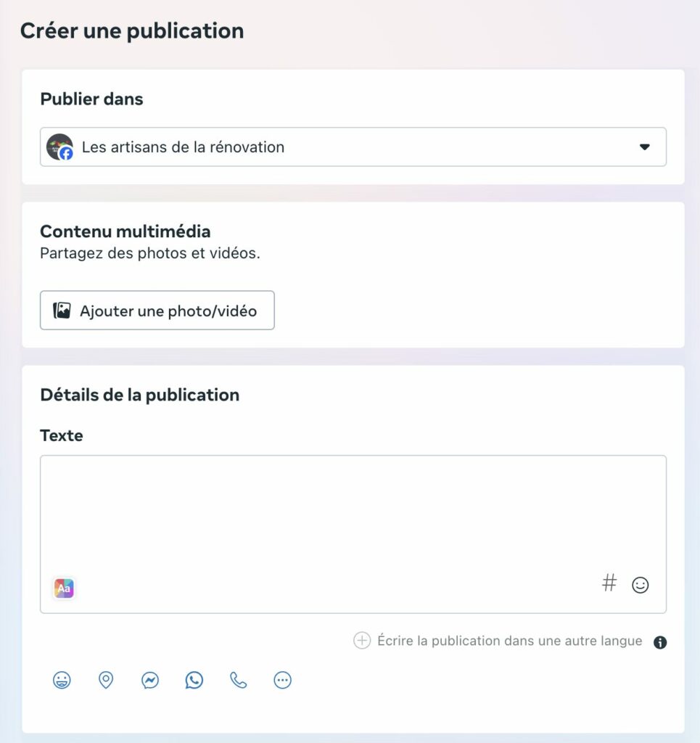Click the page avatar with Facebook badge

pyautogui.click(x=59, y=147)
